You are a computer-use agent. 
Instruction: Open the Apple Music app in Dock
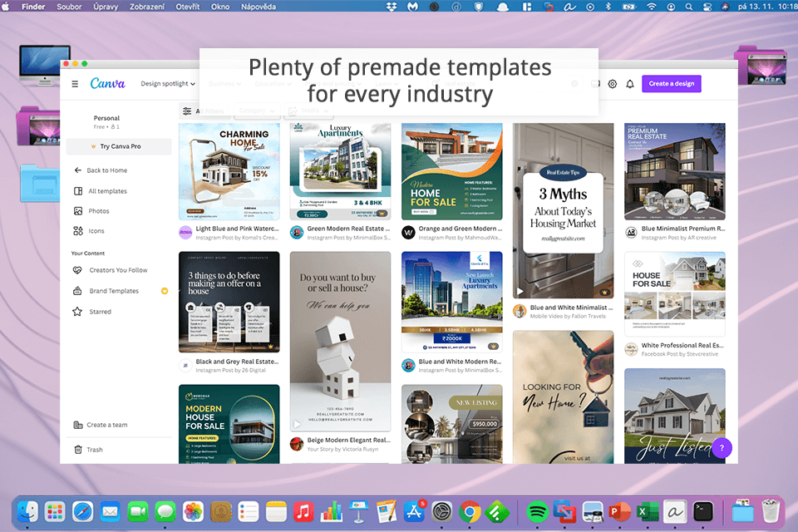pos(303,512)
